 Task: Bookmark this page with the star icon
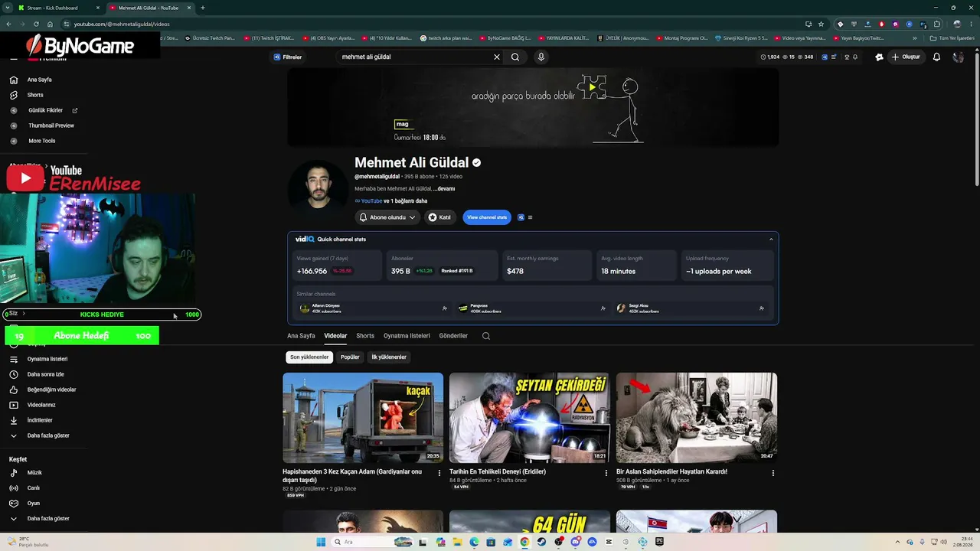coord(821,24)
